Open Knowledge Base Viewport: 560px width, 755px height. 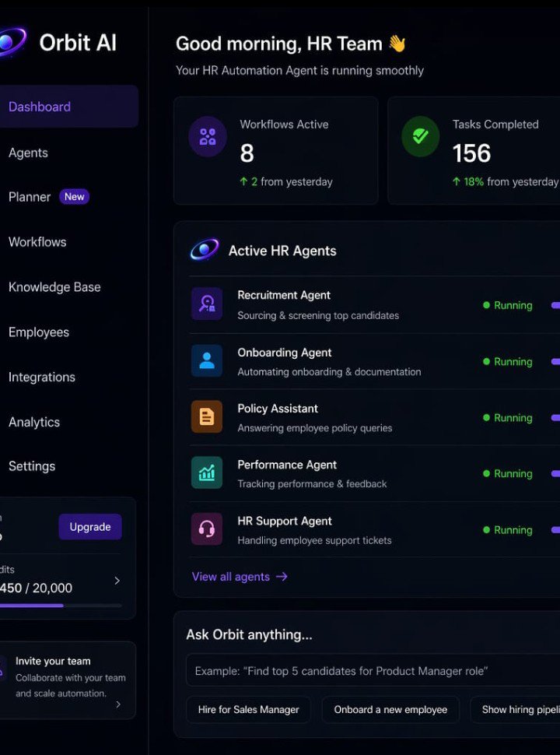pyautogui.click(x=54, y=287)
